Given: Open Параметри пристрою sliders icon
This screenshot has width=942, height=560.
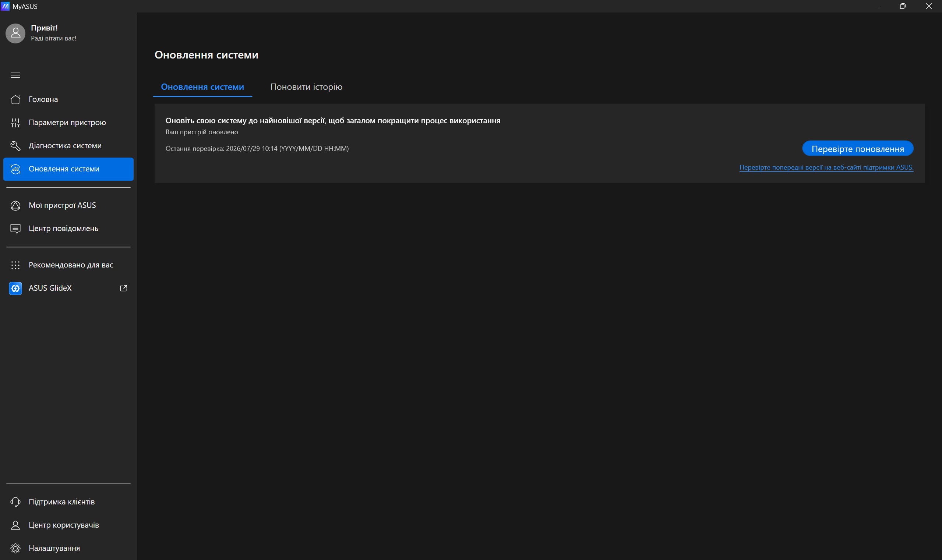Looking at the screenshot, I should coord(15,123).
